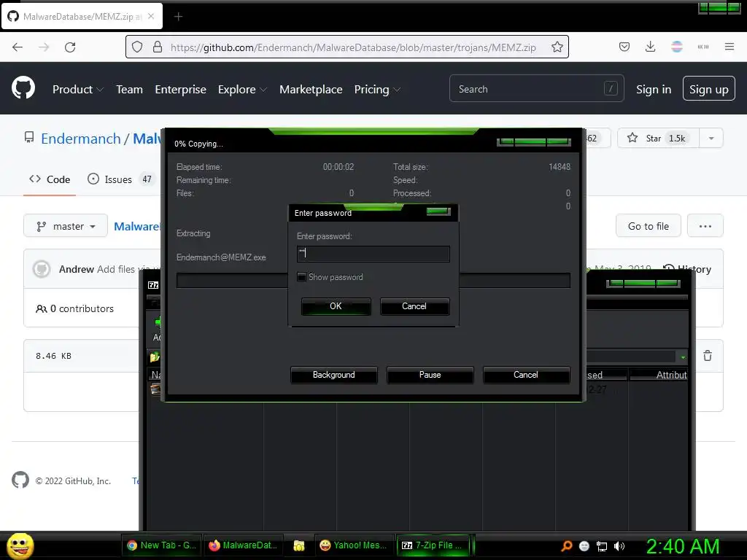
Task: Click the GitHub logo home icon
Action: [x=23, y=87]
